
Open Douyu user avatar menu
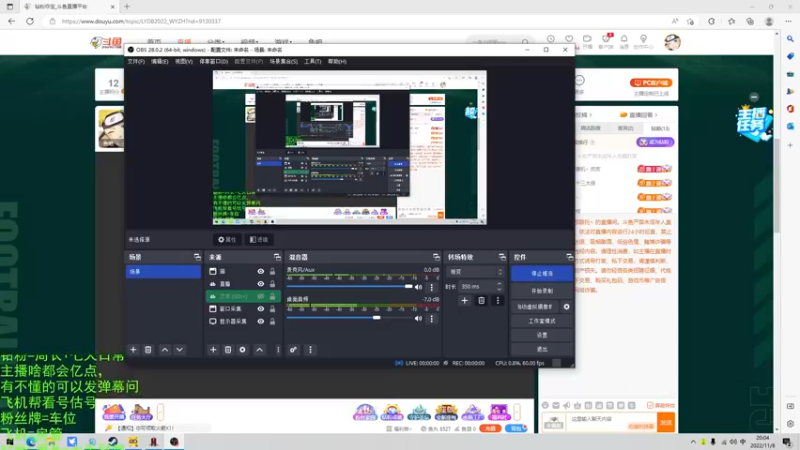tap(672, 42)
